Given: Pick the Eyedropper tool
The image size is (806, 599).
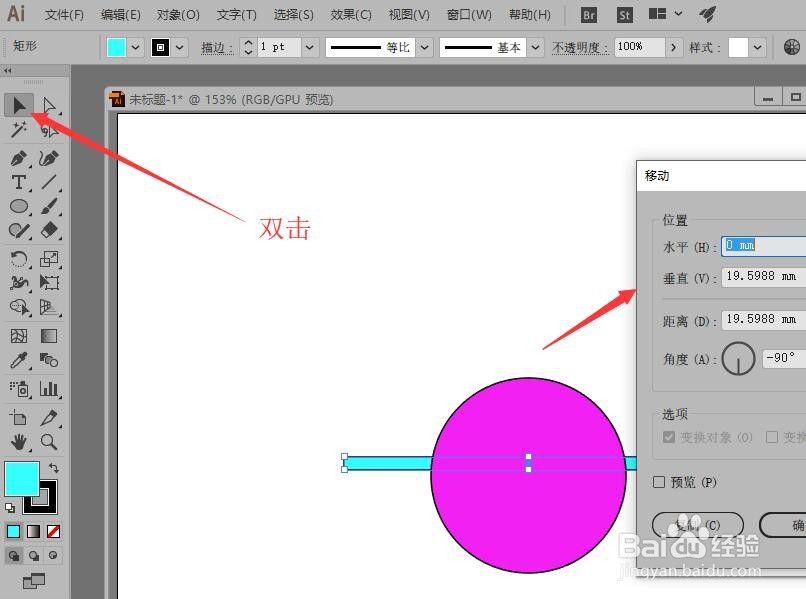Looking at the screenshot, I should coord(18,360).
